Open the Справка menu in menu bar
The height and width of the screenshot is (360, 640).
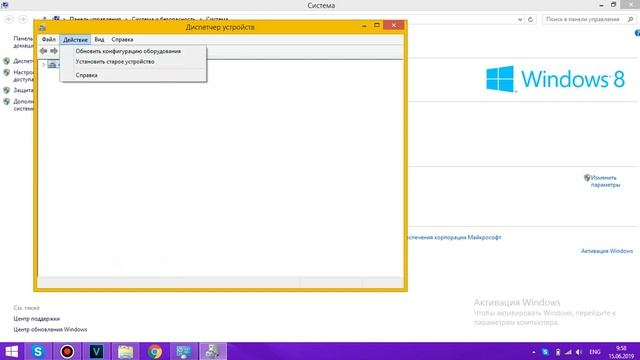tap(122, 40)
